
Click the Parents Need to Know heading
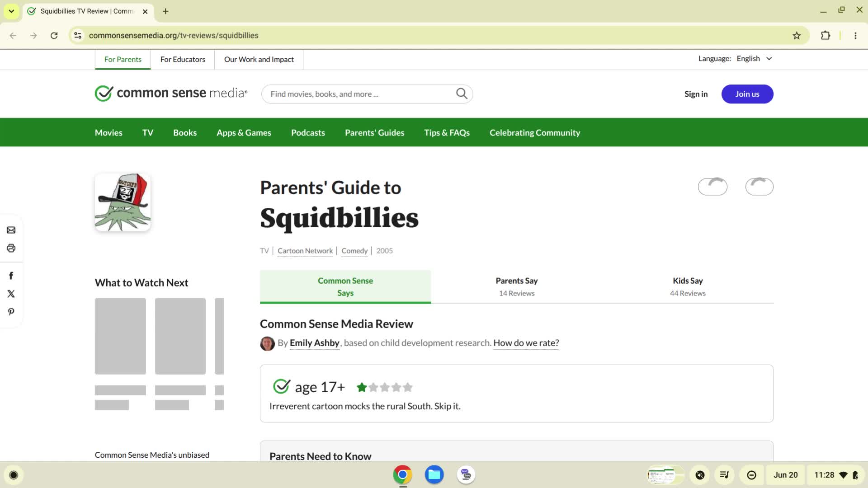coord(320,456)
